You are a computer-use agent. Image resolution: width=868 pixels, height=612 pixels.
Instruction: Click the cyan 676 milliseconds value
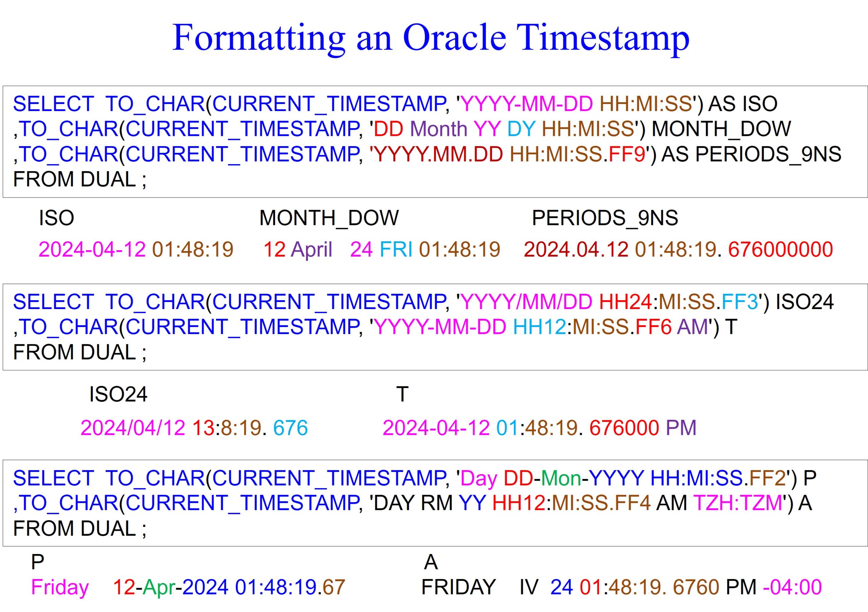coord(290,428)
